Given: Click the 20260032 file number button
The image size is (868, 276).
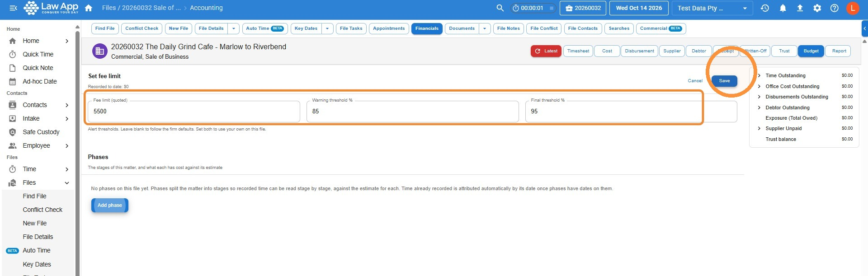Looking at the screenshot, I should click(583, 8).
